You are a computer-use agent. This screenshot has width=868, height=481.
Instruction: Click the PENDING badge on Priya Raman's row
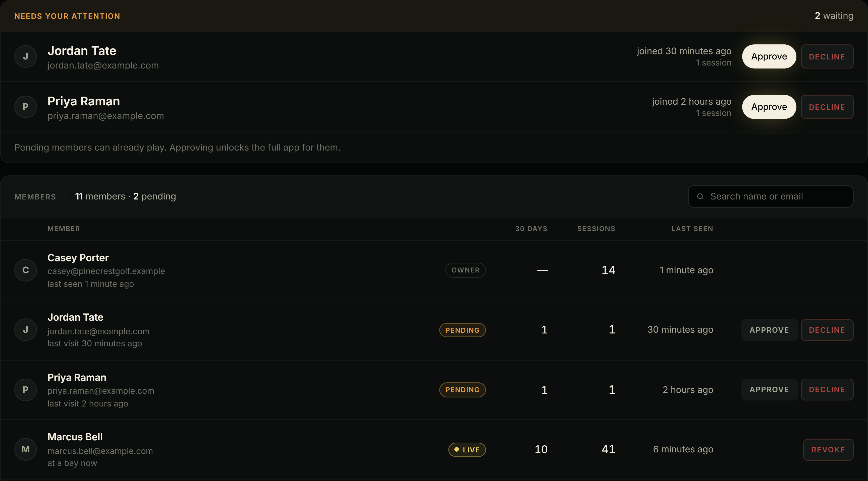(462, 390)
